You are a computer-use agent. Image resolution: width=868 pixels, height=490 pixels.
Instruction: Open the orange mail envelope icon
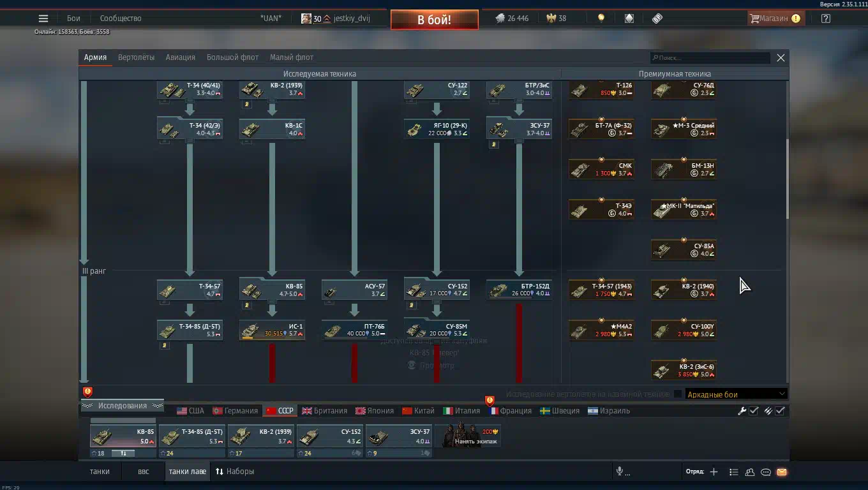point(782,472)
